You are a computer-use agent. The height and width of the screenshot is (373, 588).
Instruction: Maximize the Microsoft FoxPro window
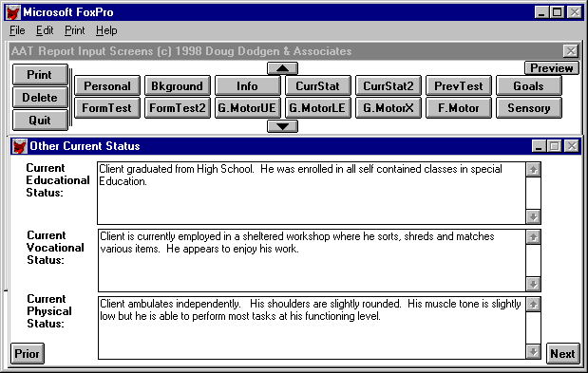pyautogui.click(x=558, y=12)
